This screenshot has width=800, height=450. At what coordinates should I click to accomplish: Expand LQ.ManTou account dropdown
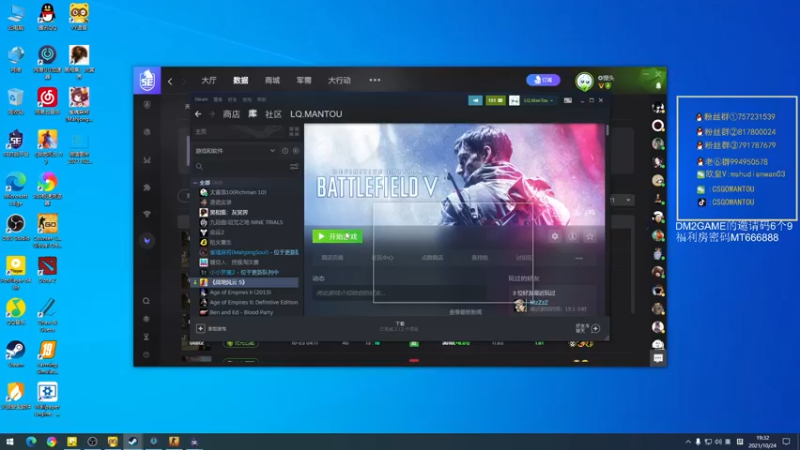(538, 101)
